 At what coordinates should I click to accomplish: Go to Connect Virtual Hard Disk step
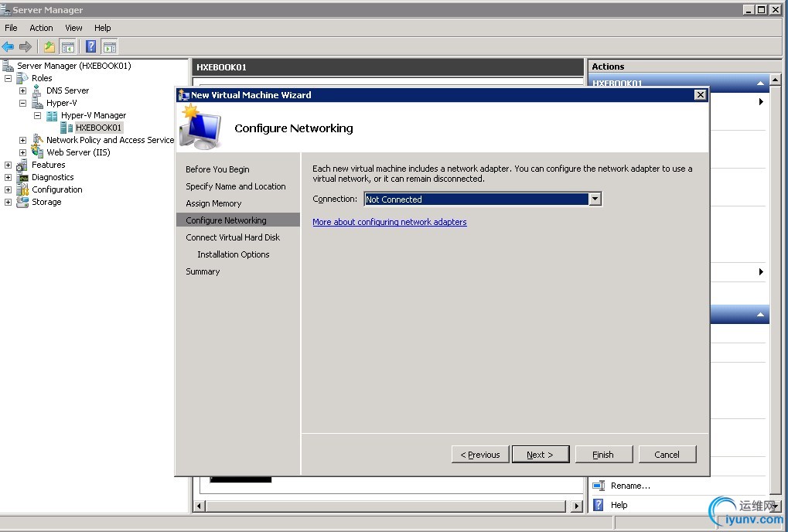(x=233, y=237)
